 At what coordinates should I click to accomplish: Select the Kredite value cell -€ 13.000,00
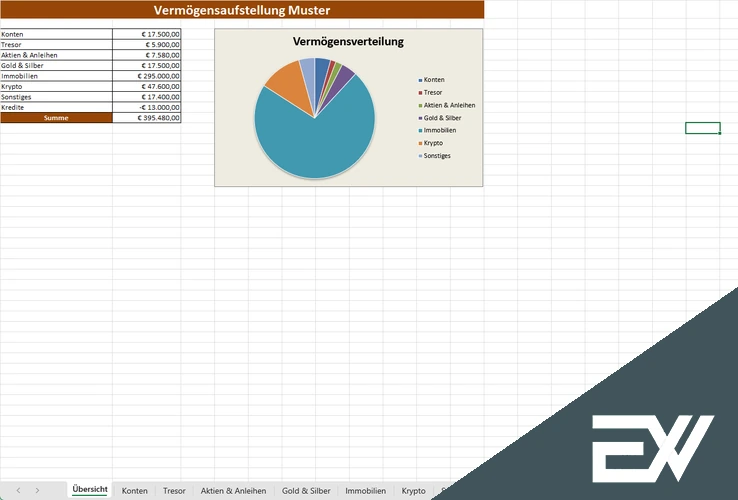(147, 107)
